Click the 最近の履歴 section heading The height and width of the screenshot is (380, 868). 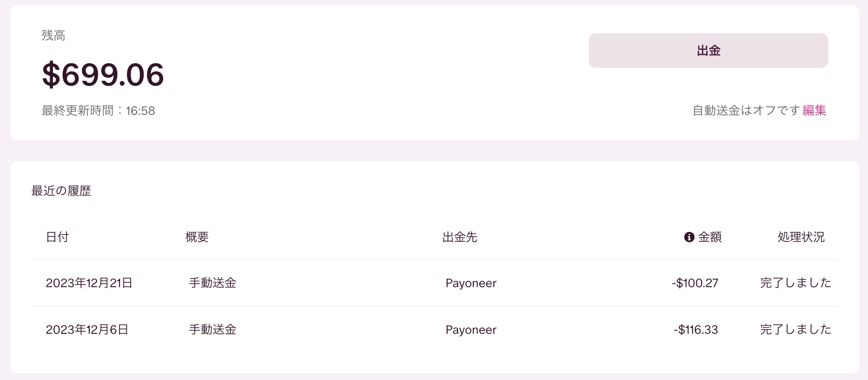coord(61,191)
